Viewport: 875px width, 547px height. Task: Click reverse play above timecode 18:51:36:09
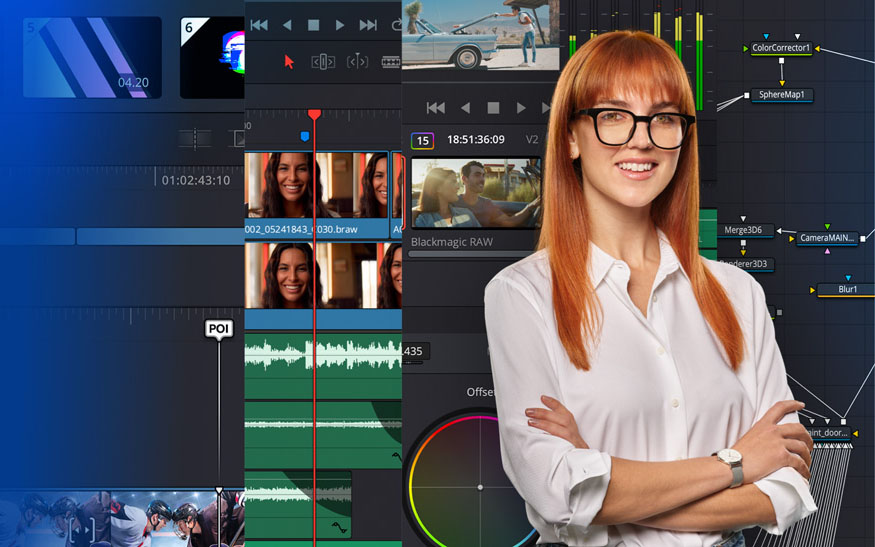[465, 108]
